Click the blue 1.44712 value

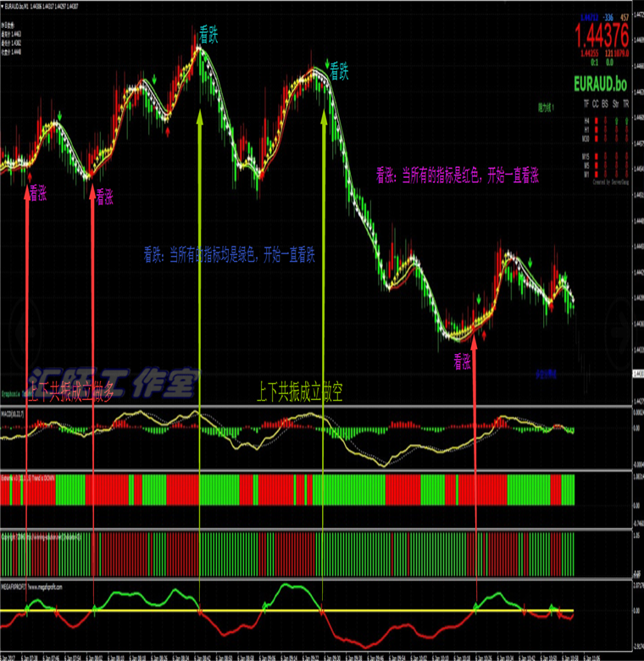(x=590, y=18)
